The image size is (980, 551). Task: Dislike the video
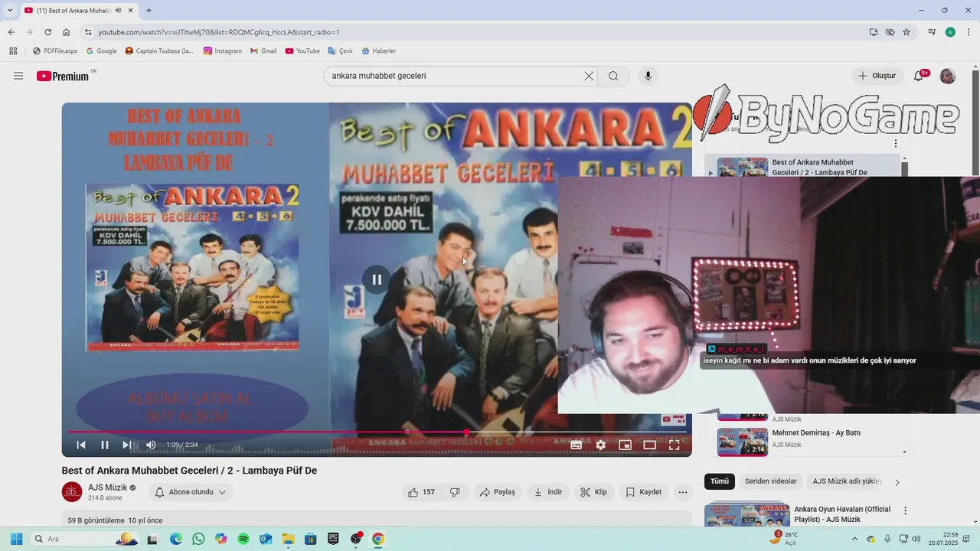pos(455,492)
